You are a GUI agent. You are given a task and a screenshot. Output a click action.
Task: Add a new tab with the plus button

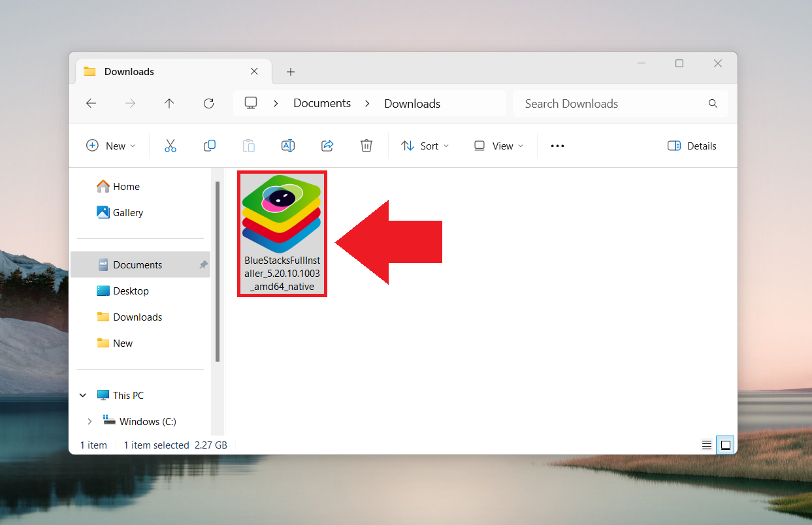(291, 72)
